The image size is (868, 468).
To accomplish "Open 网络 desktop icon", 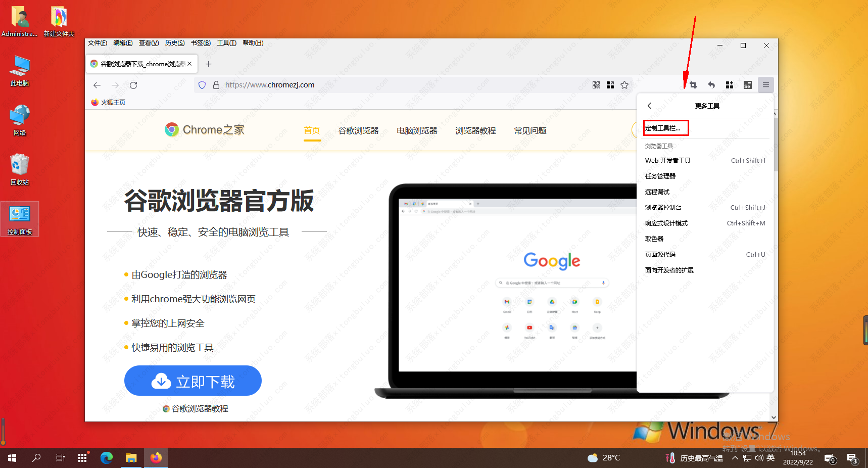I will pos(20,120).
